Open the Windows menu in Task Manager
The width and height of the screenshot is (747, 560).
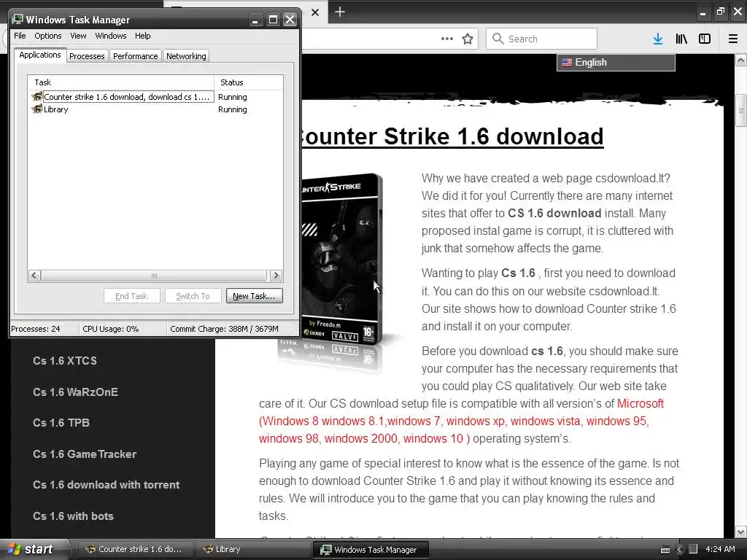click(x=111, y=36)
